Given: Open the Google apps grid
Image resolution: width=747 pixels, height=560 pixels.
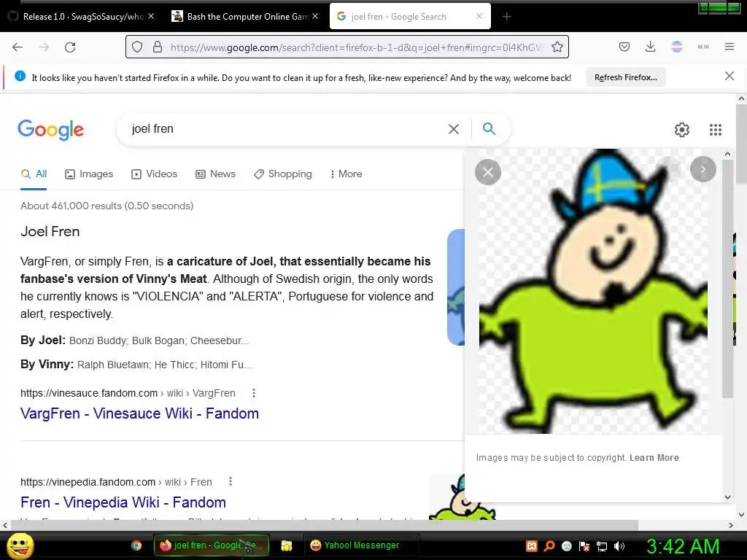Looking at the screenshot, I should [715, 130].
